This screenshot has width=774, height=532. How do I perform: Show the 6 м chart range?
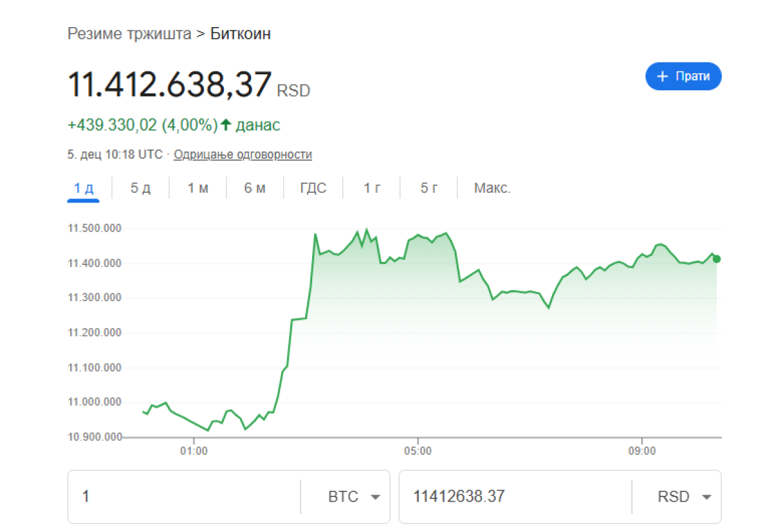pos(255,188)
